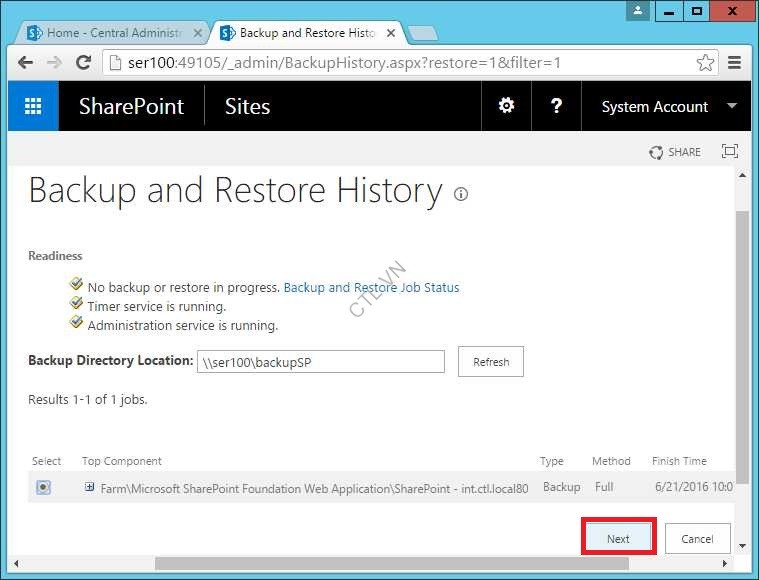Expand the Farm component plus icon

(89, 487)
